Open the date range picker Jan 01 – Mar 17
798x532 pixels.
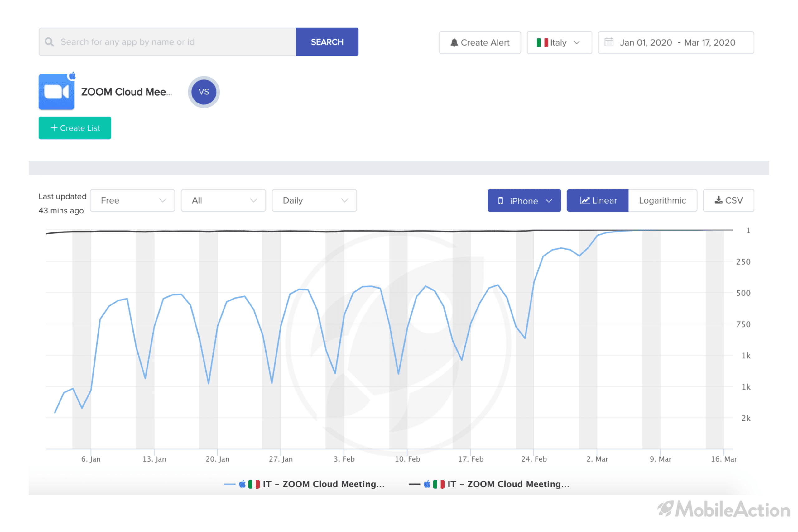[x=676, y=42]
